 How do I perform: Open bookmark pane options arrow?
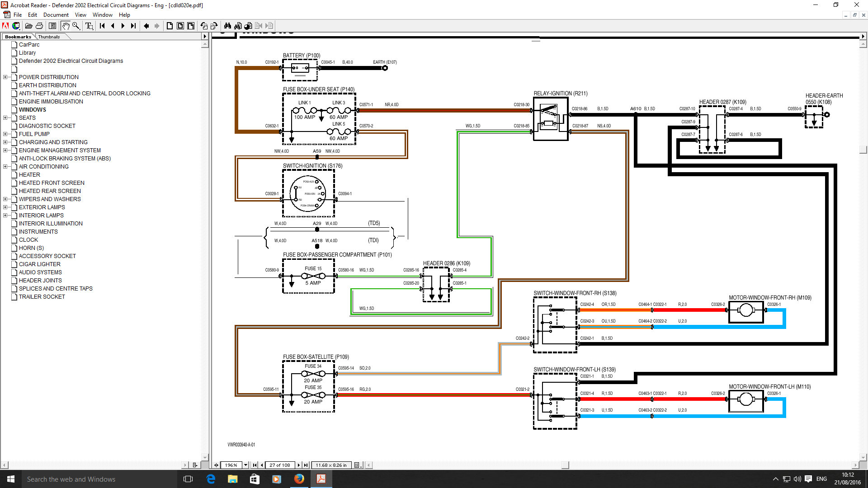pos(205,36)
